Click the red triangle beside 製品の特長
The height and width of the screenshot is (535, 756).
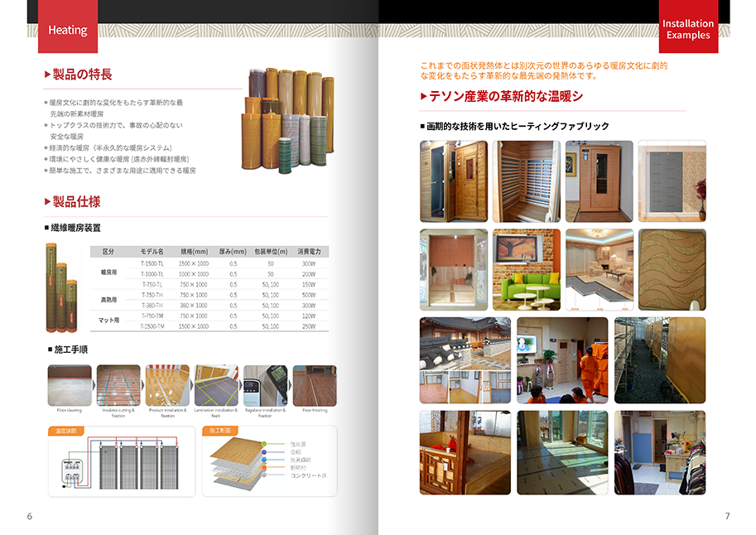click(x=47, y=75)
